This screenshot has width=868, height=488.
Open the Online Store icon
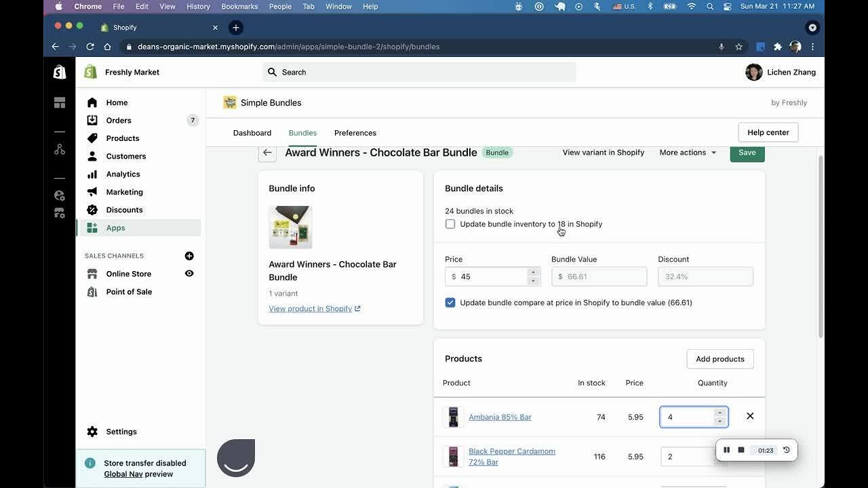pos(92,274)
